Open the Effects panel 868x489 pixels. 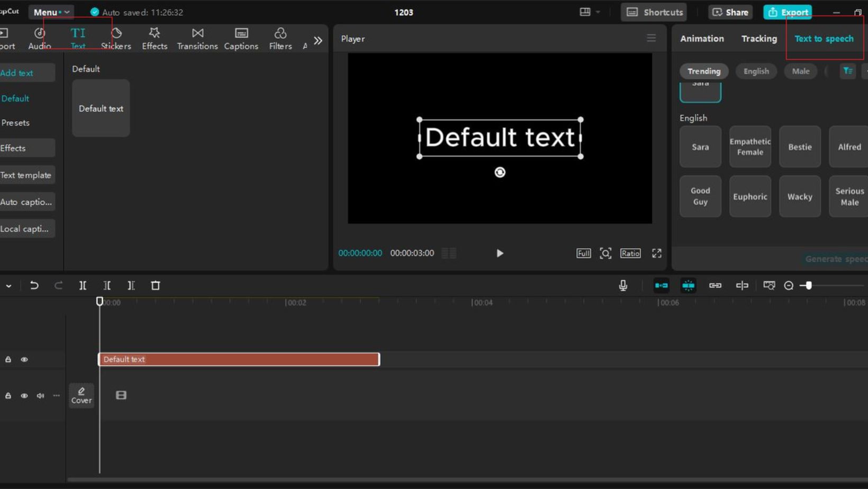[155, 39]
